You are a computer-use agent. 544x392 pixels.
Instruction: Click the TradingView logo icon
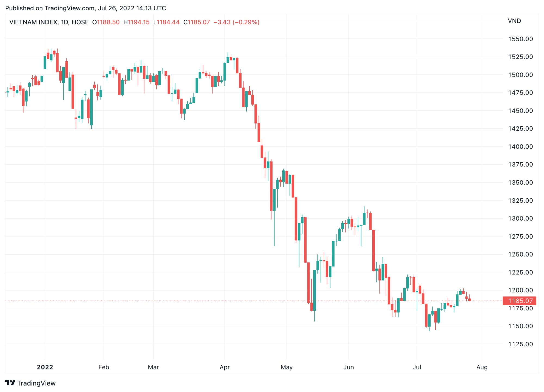click(10, 383)
